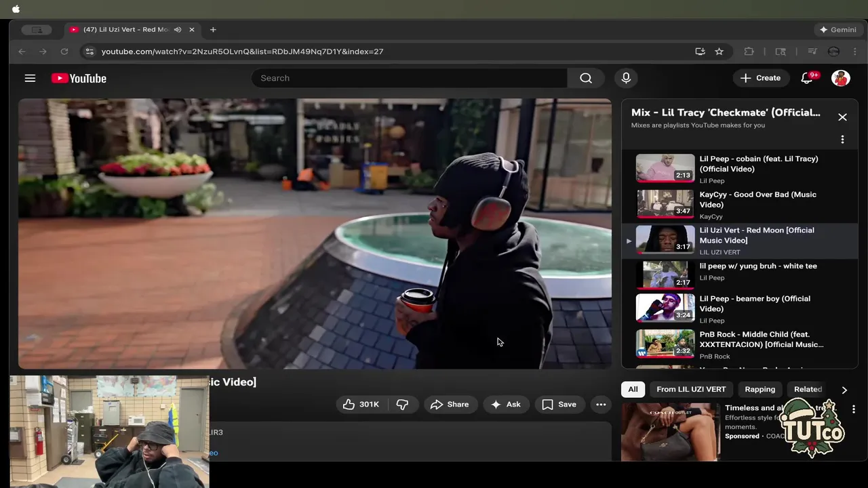Open a new browser tab

(x=213, y=30)
